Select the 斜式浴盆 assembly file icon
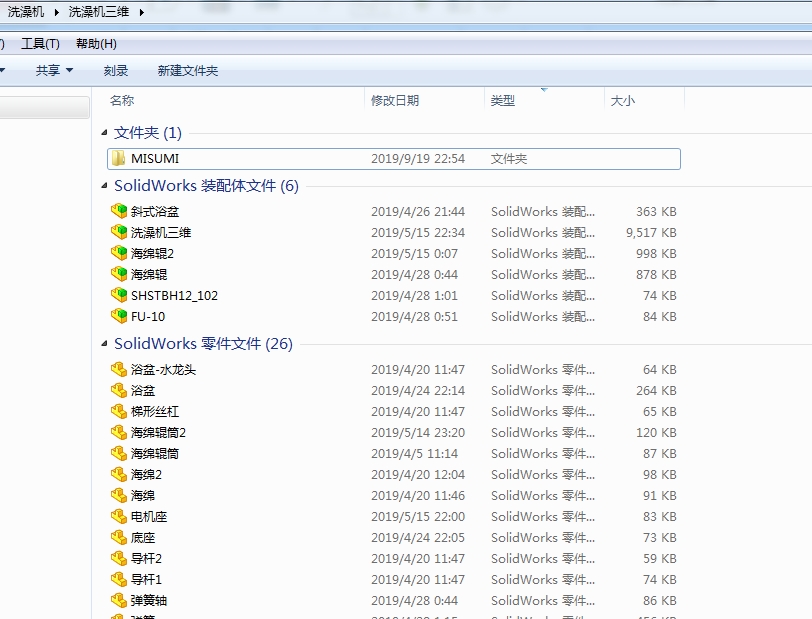This screenshot has height=619, width=812. tap(119, 211)
